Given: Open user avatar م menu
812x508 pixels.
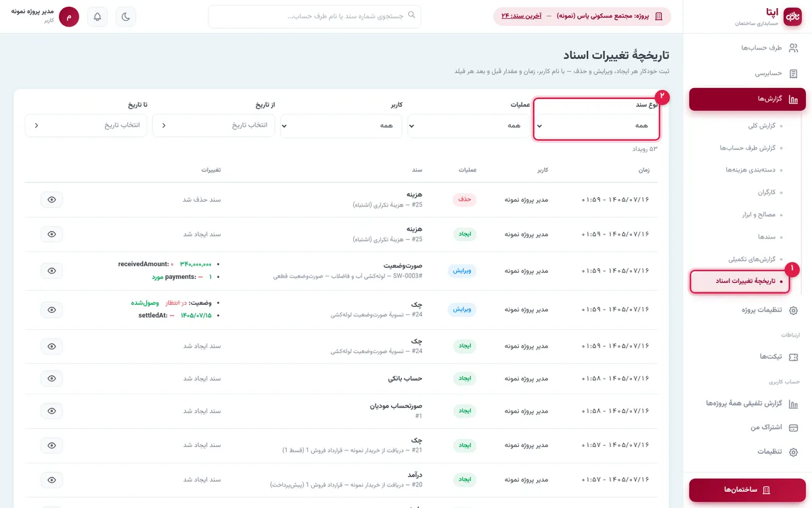Looking at the screenshot, I should 69,17.
